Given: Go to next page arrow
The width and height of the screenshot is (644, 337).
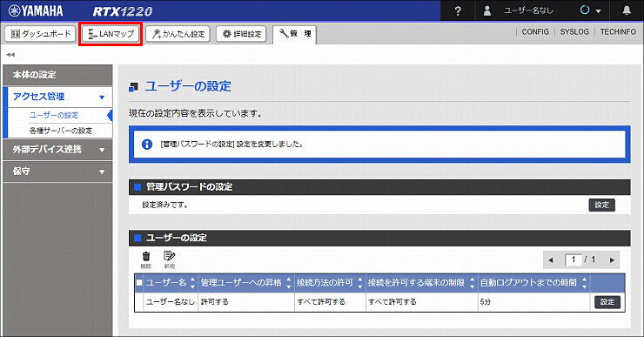Looking at the screenshot, I should pyautogui.click(x=612, y=260).
